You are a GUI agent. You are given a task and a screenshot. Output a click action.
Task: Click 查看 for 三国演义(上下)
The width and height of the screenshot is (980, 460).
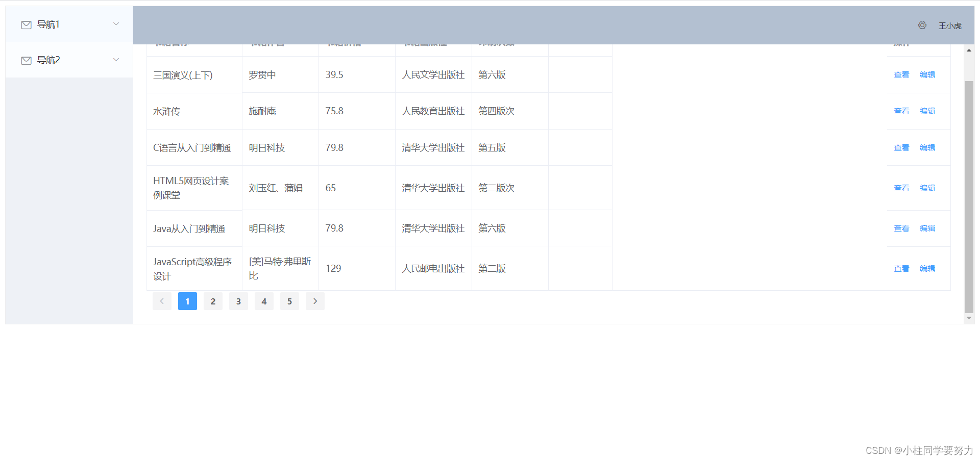(x=901, y=74)
